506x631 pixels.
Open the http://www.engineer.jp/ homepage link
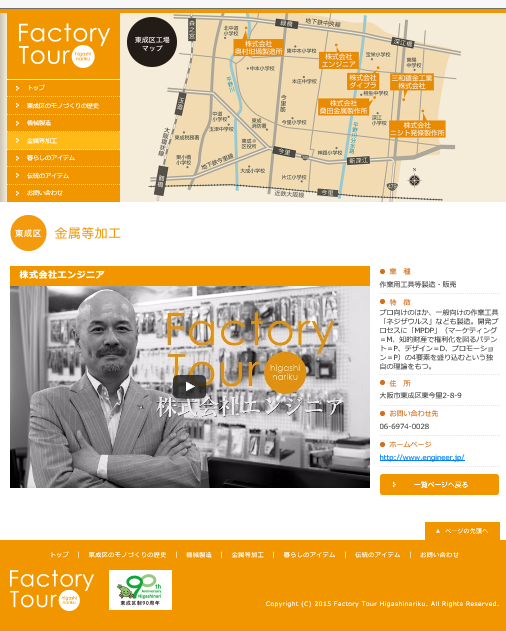422,457
